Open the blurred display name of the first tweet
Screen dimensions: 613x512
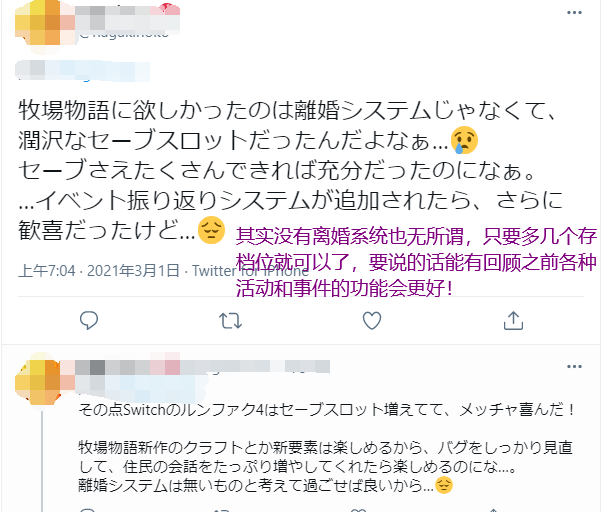127,17
